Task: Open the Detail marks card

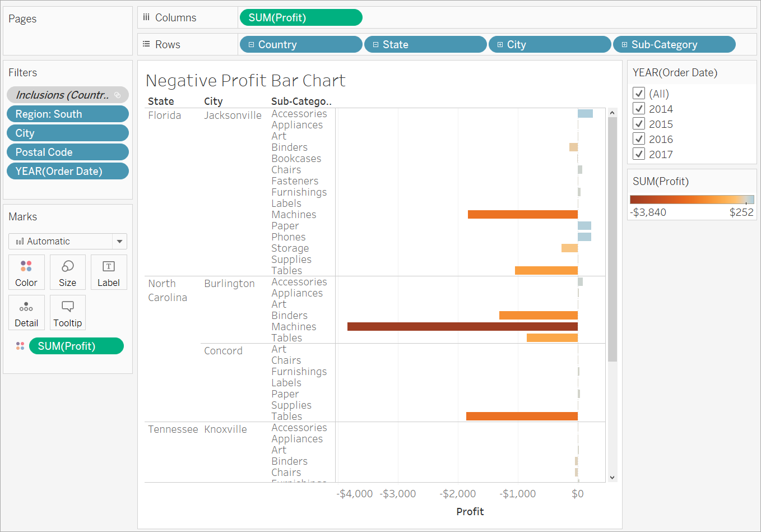Action: [x=26, y=312]
